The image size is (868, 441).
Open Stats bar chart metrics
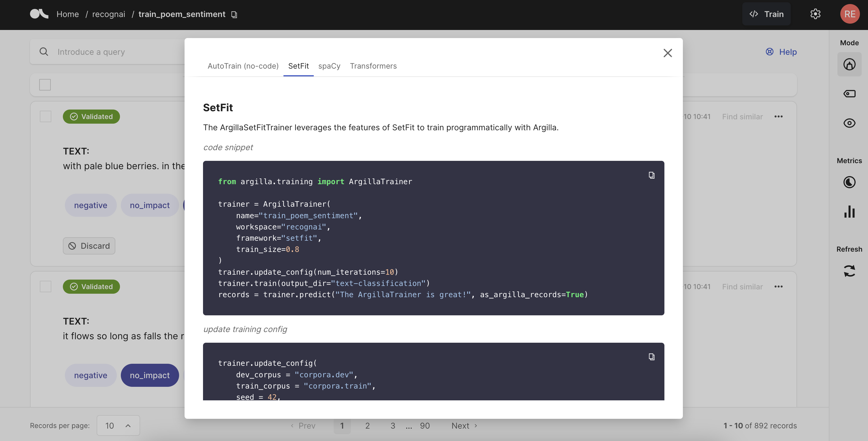849,212
